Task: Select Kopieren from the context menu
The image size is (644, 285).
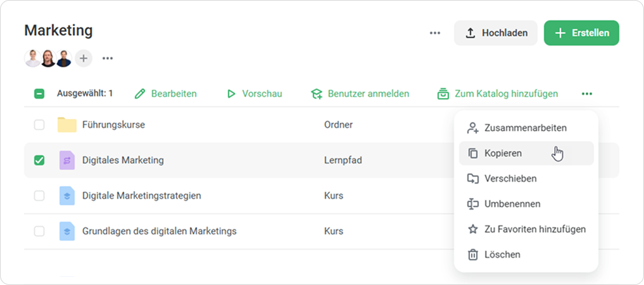Action: tap(503, 153)
